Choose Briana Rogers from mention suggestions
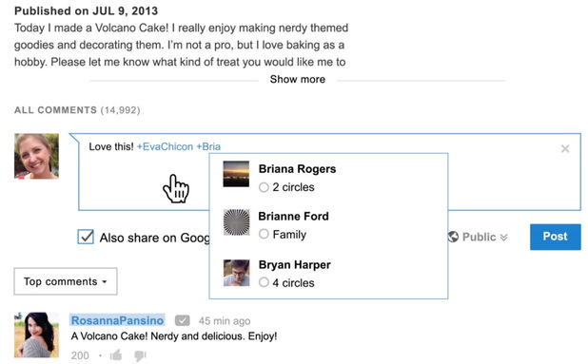Image resolution: width=588 pixels, height=364 pixels. pyautogui.click(x=328, y=177)
